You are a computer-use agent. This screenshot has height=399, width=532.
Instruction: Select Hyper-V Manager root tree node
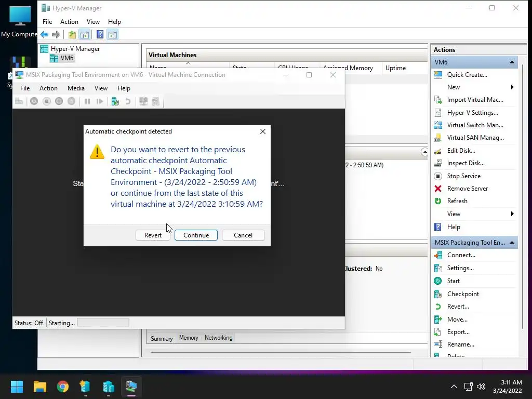coord(75,49)
